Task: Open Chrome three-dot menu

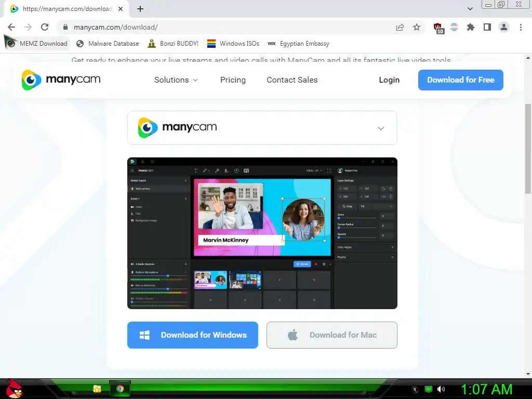Action: [521, 27]
